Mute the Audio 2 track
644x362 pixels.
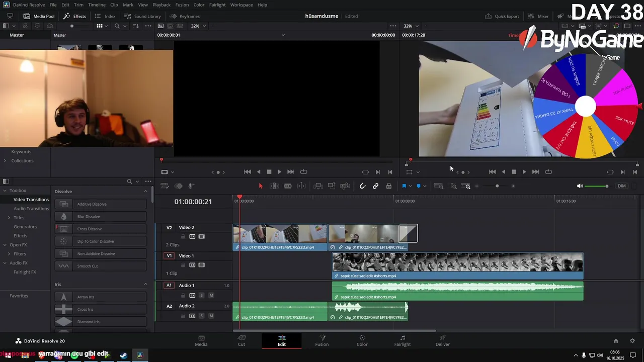[x=211, y=316]
